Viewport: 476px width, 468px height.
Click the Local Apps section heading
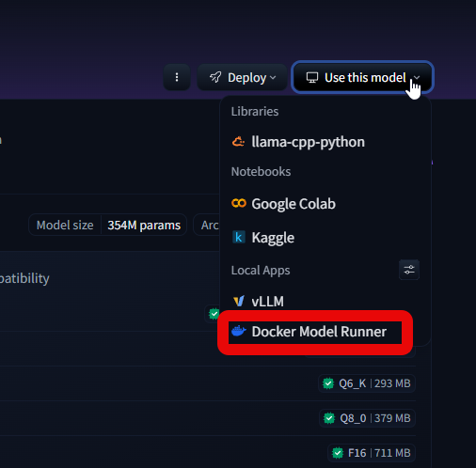point(261,271)
